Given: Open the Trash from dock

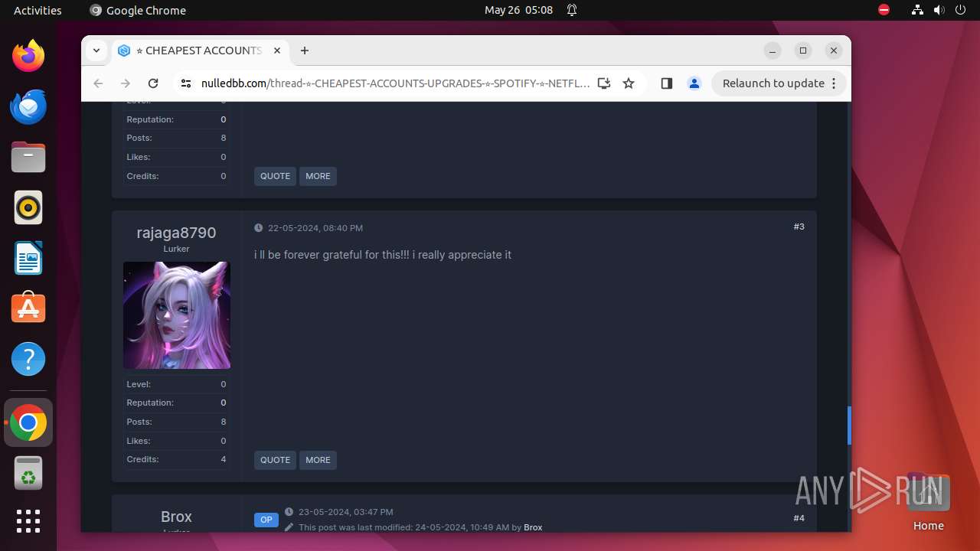Looking at the screenshot, I should click(x=28, y=473).
